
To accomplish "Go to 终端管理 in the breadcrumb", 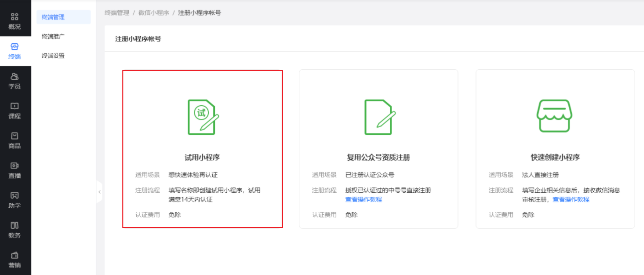I will pos(117,12).
